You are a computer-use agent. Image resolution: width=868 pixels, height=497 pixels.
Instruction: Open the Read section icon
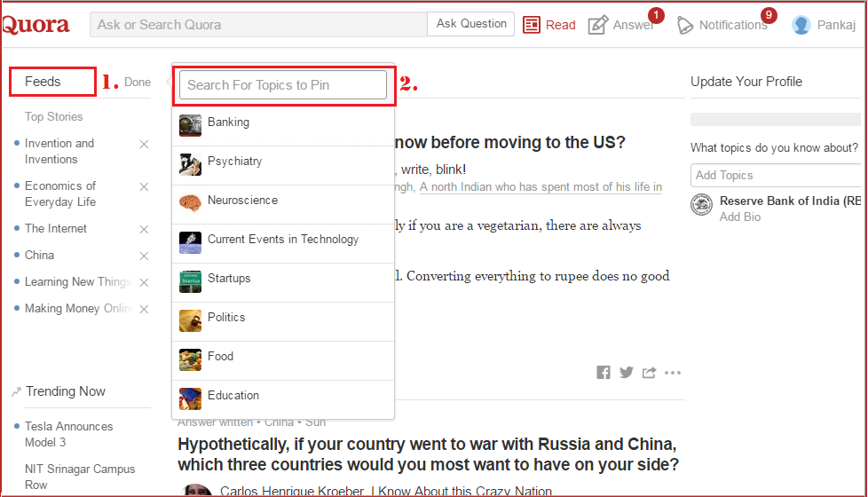[x=532, y=25]
